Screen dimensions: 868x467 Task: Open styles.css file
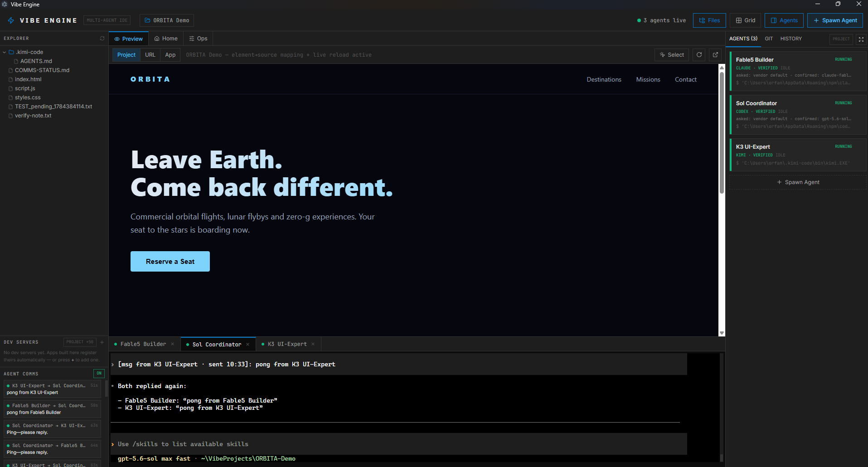click(x=28, y=97)
